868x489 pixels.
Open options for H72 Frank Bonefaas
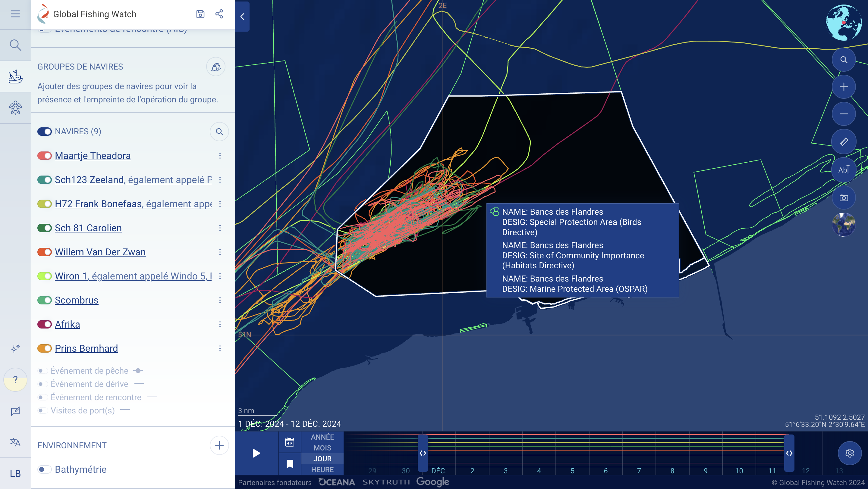(220, 204)
